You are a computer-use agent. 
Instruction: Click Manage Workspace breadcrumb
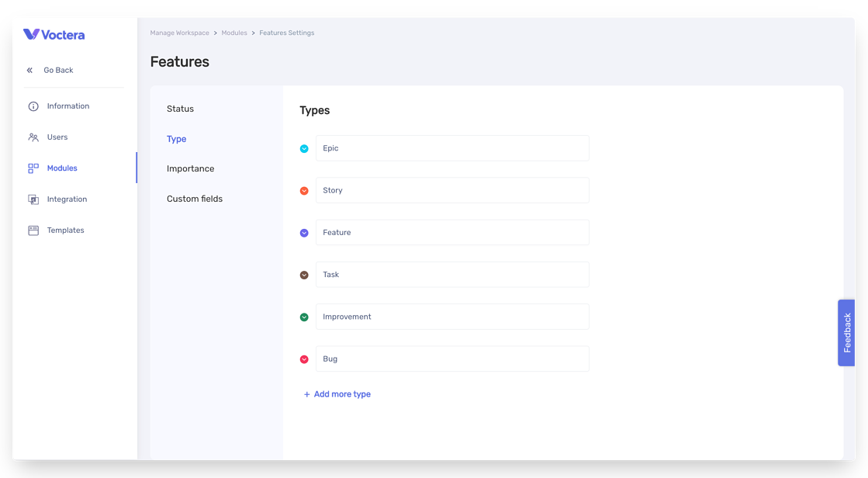pos(179,33)
